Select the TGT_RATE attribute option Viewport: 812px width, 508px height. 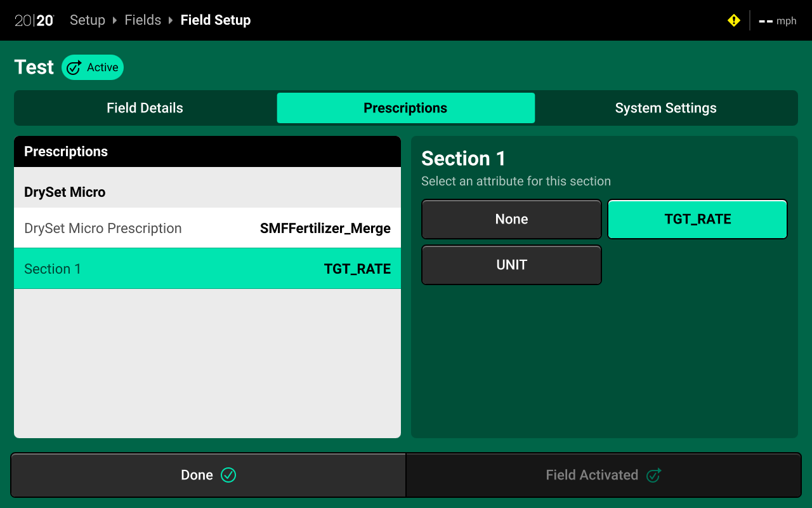point(697,219)
